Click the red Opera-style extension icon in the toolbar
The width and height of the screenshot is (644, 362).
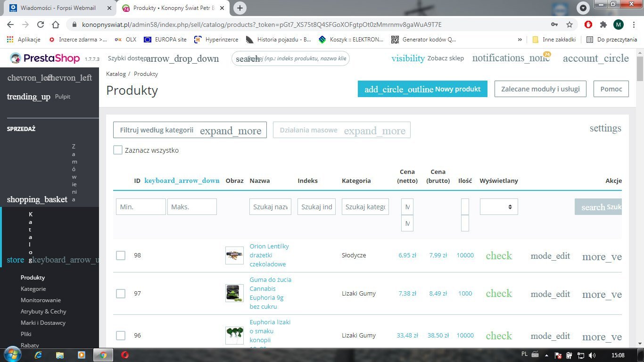(588, 25)
